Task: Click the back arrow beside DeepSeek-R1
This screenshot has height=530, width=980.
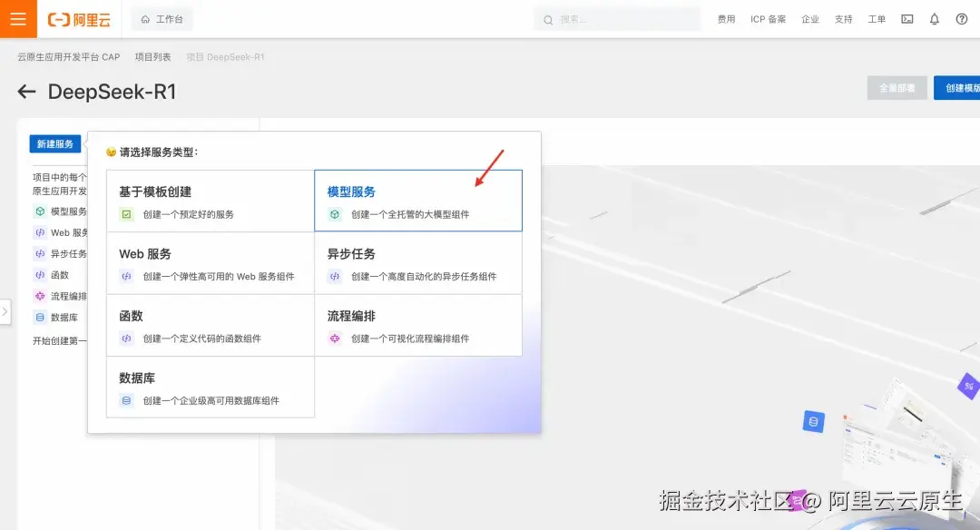Action: (26, 91)
